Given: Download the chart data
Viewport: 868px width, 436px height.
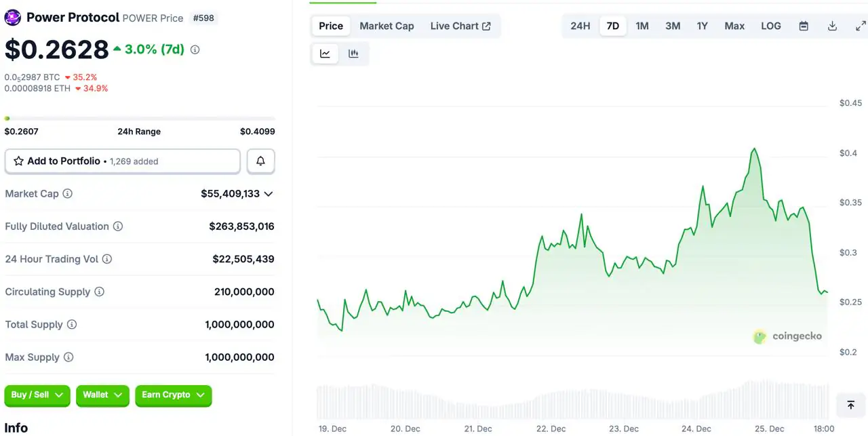Looking at the screenshot, I should (832, 26).
